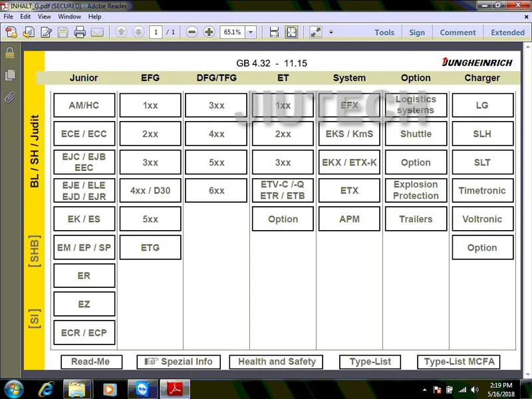Image resolution: width=532 pixels, height=399 pixels.
Task: Show hidden tray icons arrow
Action: [424, 390]
